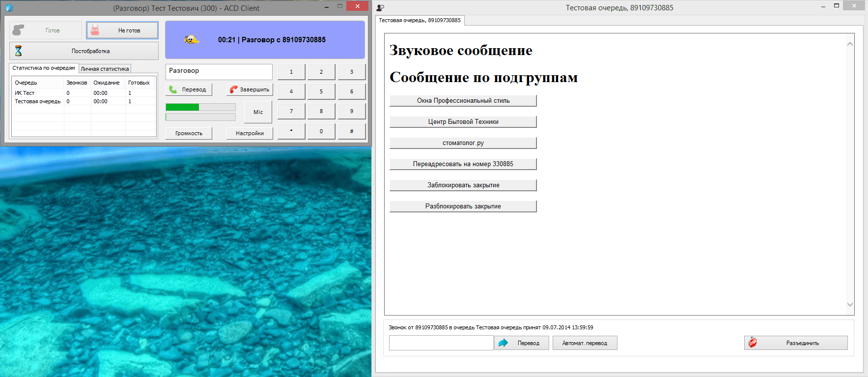Viewport: 868px width, 377px height.
Task: Close the ACD Client window
Action: 357,6
